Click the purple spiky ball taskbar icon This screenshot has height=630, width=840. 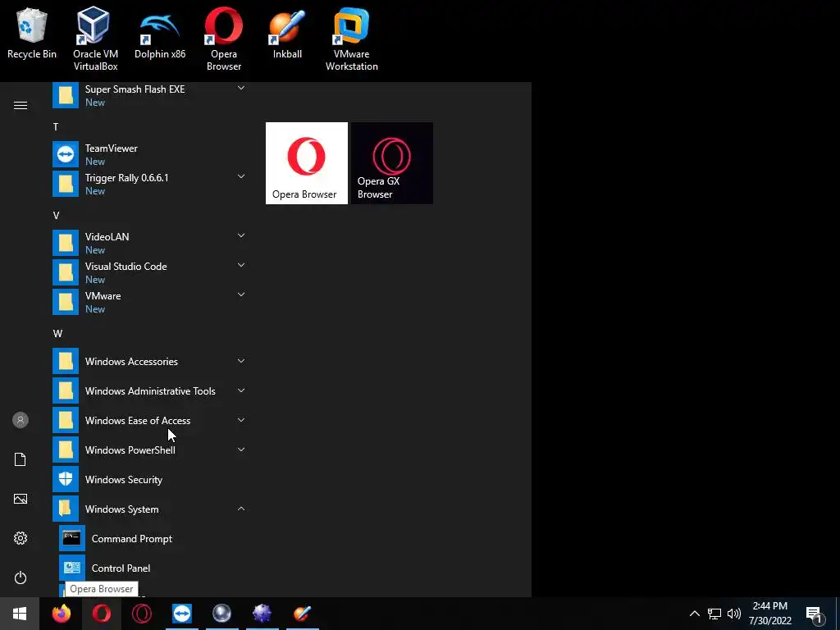point(262,614)
